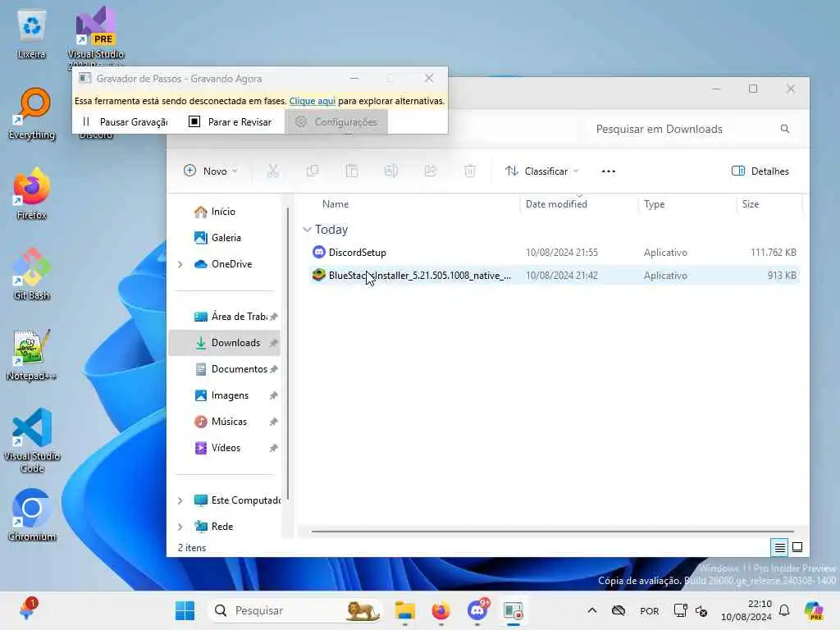
Task: Select the BlueStacksInstaller file row
Action: (554, 276)
